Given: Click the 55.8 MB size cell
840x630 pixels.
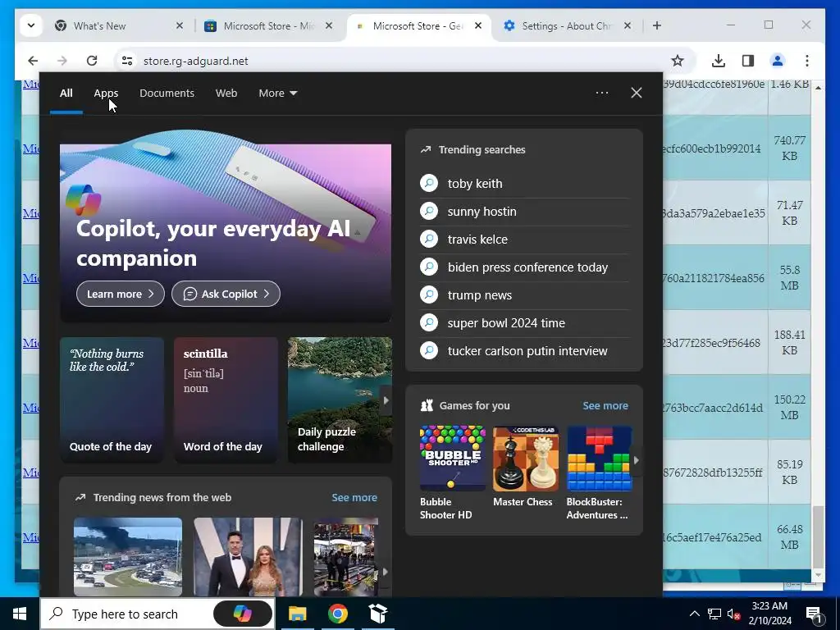Looking at the screenshot, I should point(790,277).
